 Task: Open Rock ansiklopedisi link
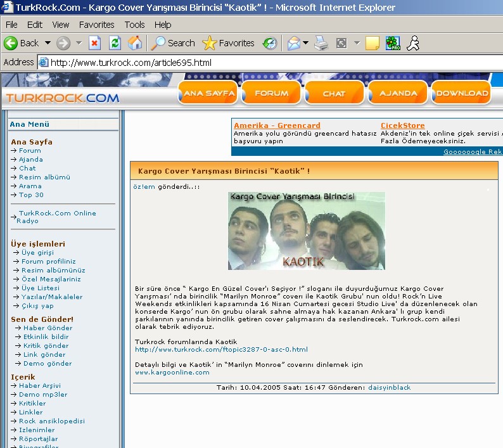click(52, 421)
